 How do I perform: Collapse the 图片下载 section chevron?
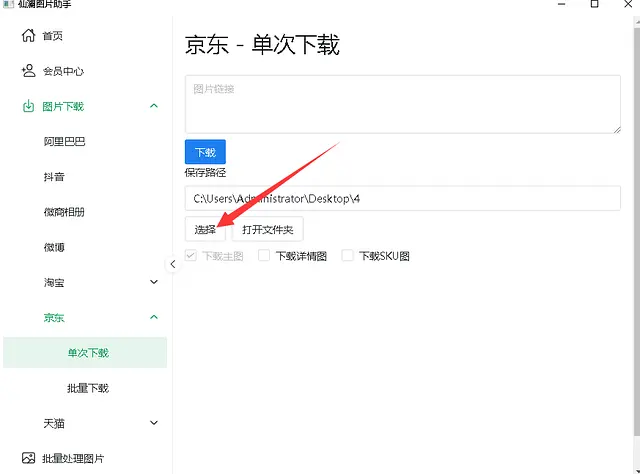point(154,106)
